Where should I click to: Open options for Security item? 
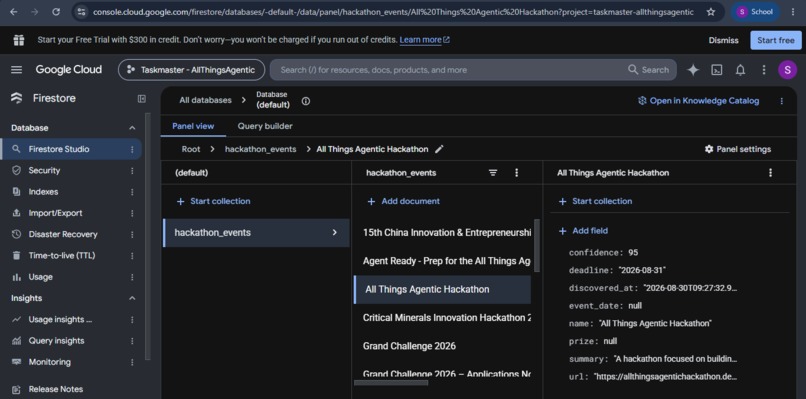click(132, 171)
